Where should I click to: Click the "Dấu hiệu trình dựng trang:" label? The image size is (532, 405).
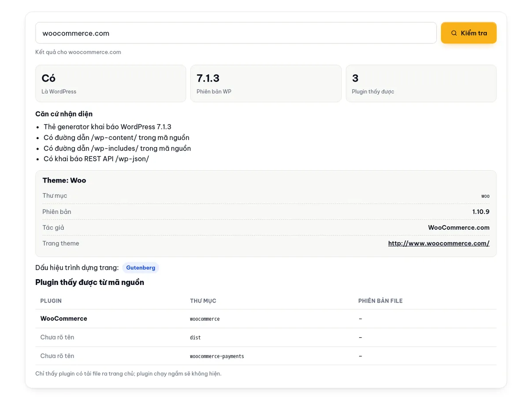coord(77,268)
